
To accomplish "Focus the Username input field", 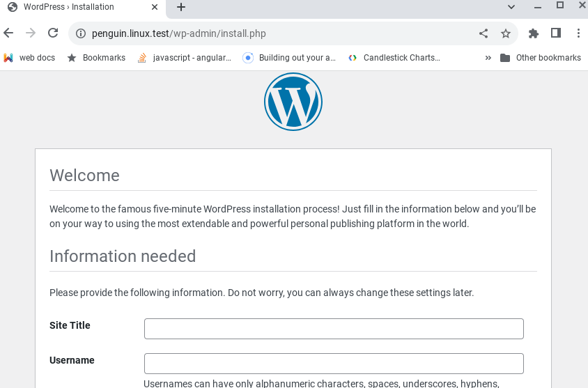I will tap(334, 364).
